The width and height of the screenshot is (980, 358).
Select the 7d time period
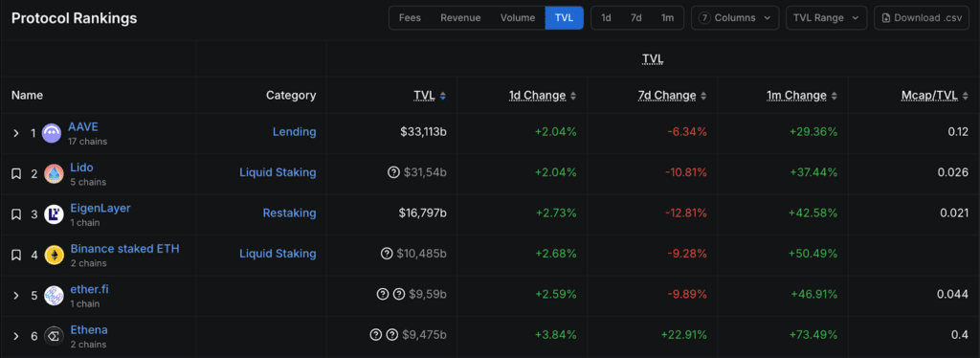636,18
